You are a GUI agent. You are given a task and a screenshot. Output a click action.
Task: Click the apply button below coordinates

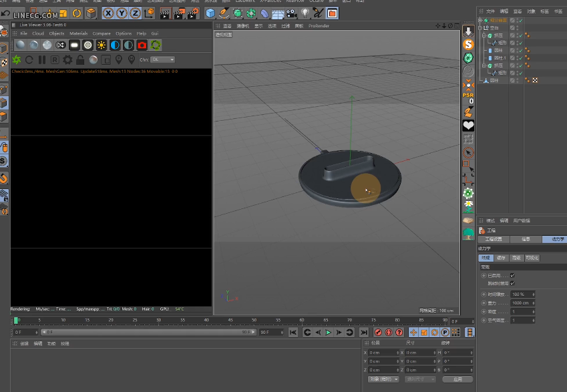tap(457, 379)
